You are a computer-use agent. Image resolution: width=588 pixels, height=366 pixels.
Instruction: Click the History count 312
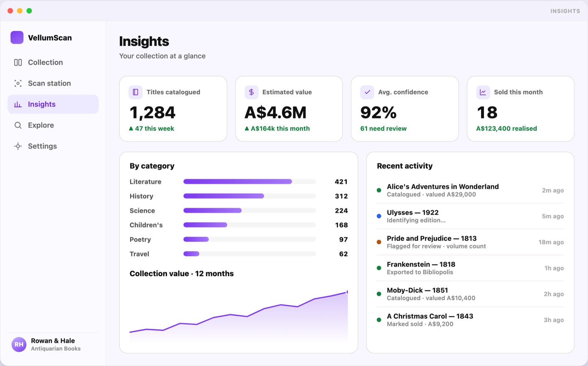click(x=341, y=196)
